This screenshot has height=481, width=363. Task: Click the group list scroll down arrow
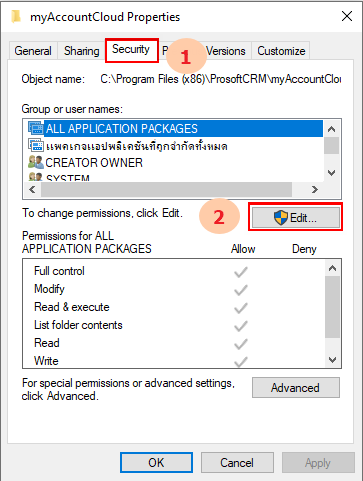click(331, 173)
